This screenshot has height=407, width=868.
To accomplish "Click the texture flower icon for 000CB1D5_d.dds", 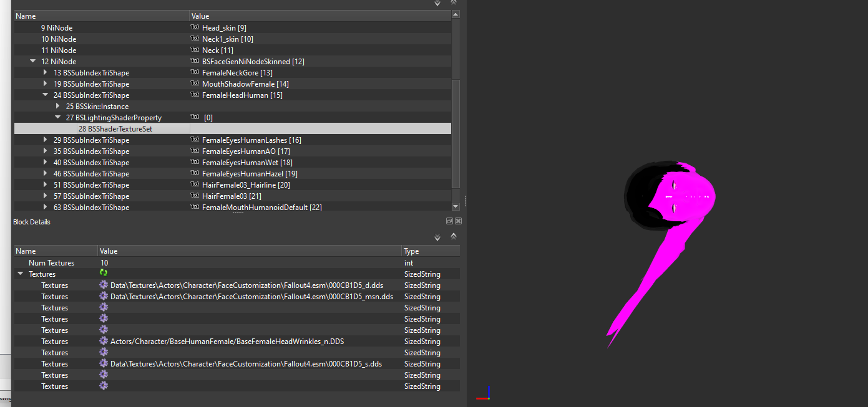I will click(x=104, y=285).
